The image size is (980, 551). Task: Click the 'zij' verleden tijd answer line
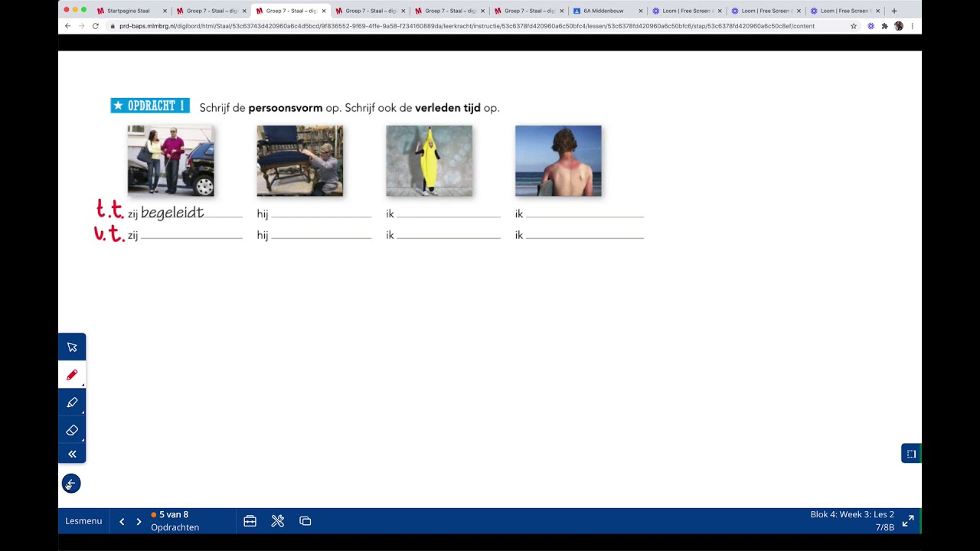pos(191,235)
